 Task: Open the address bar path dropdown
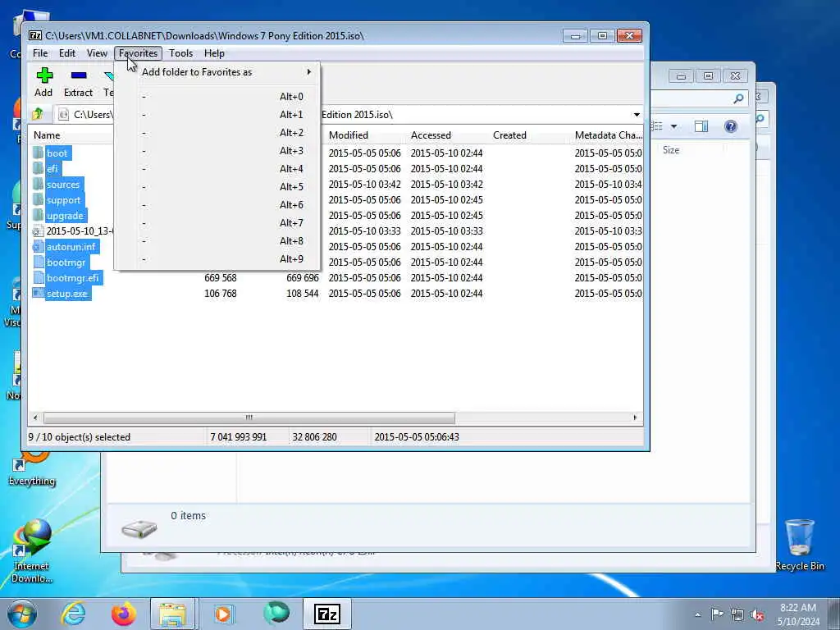[x=637, y=115]
